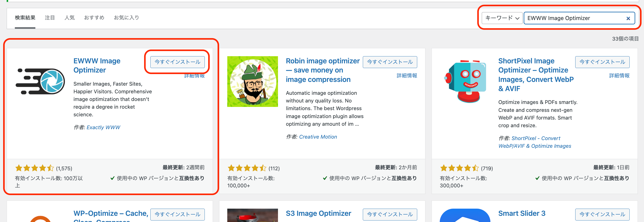Viewport: 644px width, 222px height.
Task: Switch to the おすすめ tab
Action: coord(94,18)
